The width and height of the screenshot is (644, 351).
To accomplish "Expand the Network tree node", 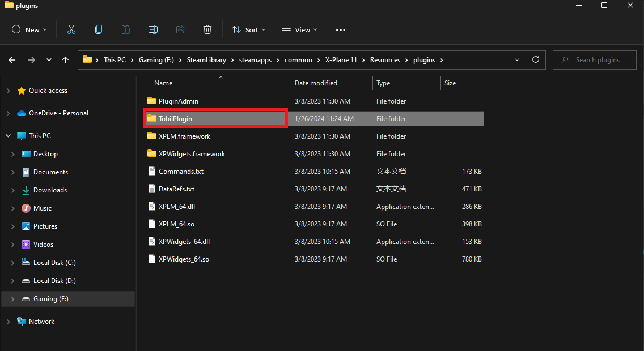I will [8, 322].
